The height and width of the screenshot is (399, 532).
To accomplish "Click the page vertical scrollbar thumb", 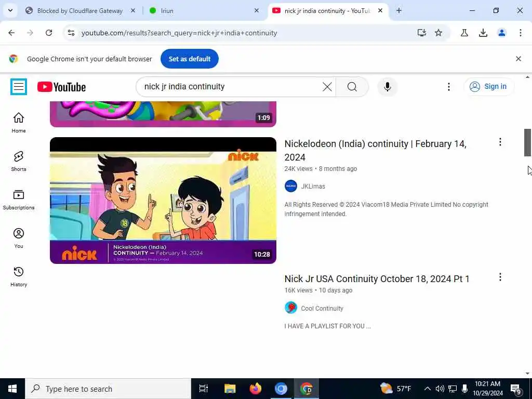I will [x=527, y=142].
